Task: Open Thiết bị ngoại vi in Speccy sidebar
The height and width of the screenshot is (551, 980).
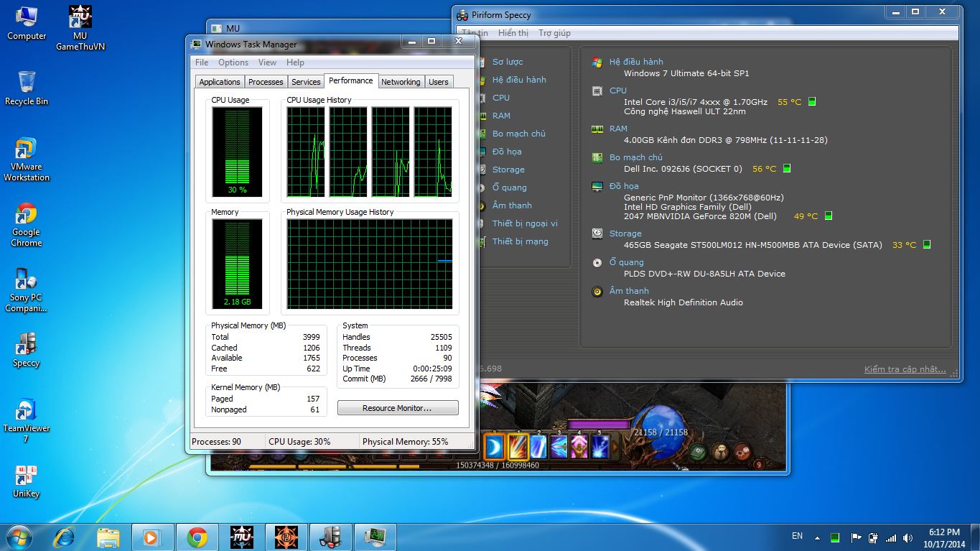Action: pyautogui.click(x=525, y=223)
